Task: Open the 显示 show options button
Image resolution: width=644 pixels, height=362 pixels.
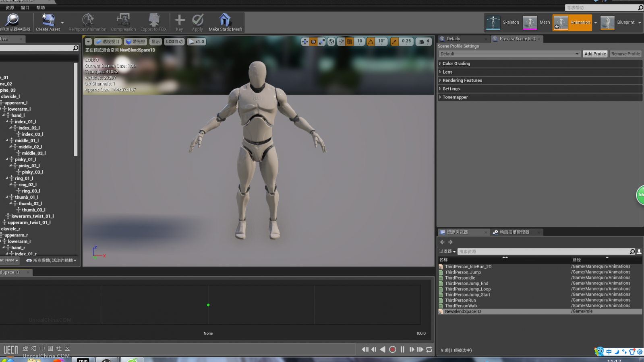Action: click(x=155, y=41)
